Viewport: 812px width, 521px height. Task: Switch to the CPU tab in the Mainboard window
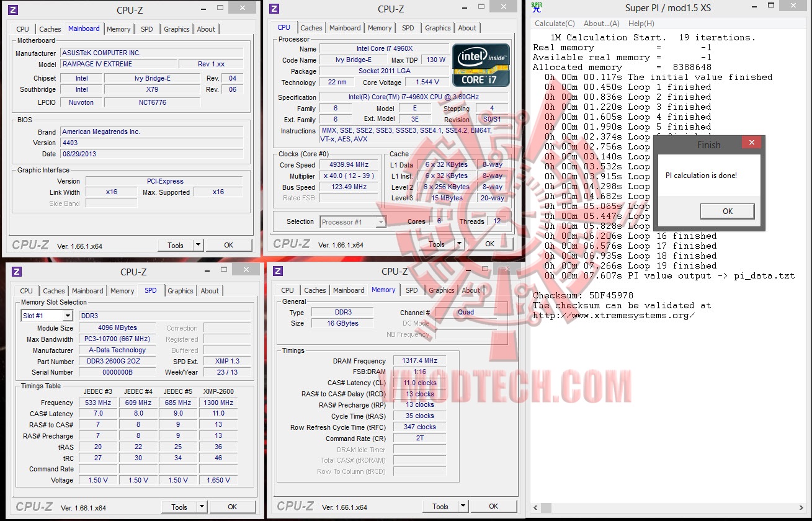coord(23,29)
